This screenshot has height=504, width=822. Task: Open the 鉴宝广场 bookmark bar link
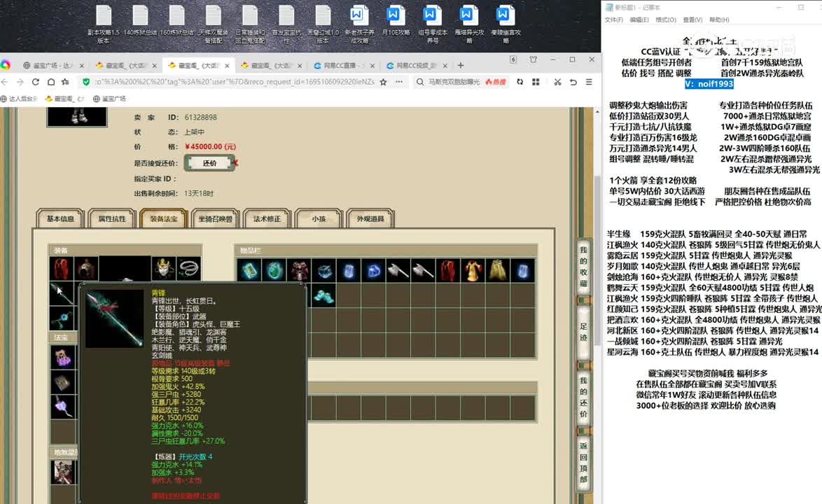pyautogui.click(x=109, y=99)
